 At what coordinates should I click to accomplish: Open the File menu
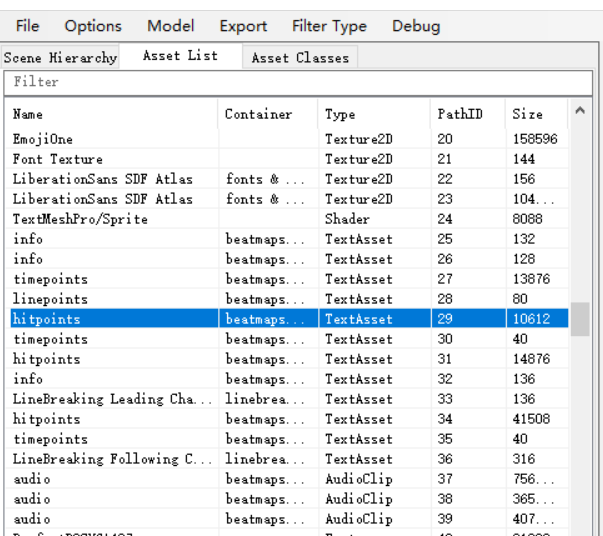27,26
